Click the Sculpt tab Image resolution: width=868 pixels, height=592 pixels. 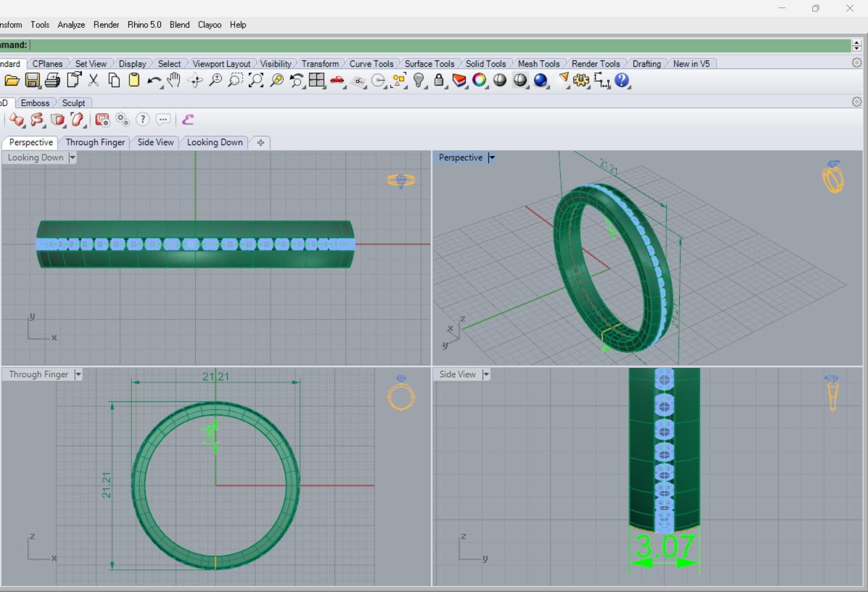pyautogui.click(x=74, y=103)
